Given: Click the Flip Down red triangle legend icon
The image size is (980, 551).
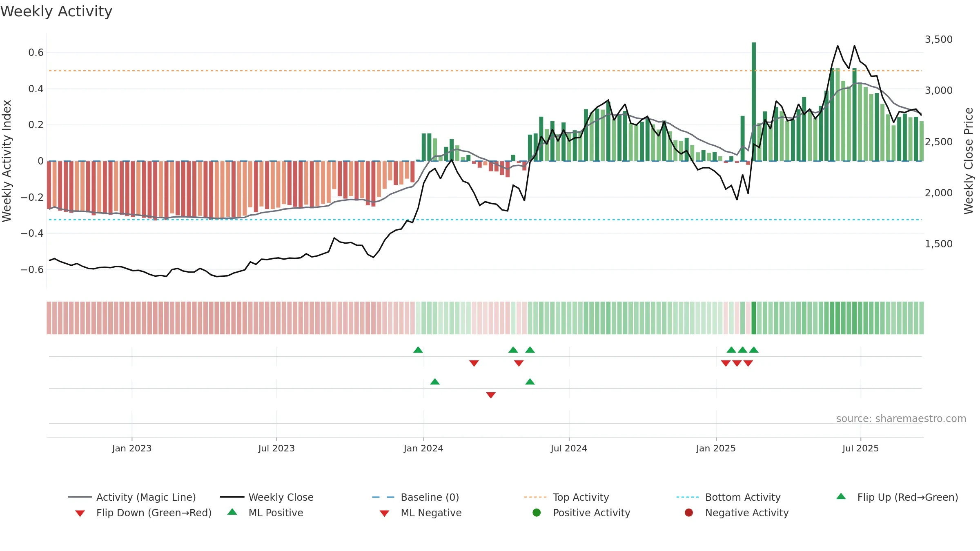Looking at the screenshot, I should coord(80,513).
